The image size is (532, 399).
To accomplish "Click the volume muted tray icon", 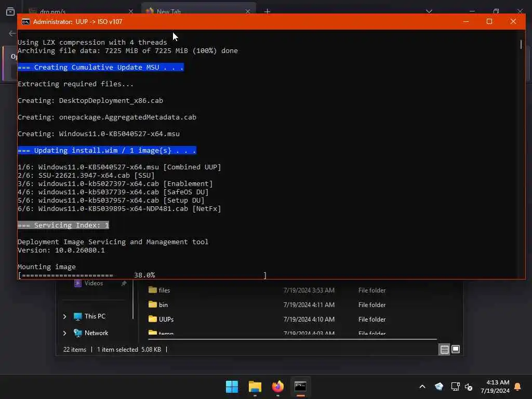I will click(469, 387).
